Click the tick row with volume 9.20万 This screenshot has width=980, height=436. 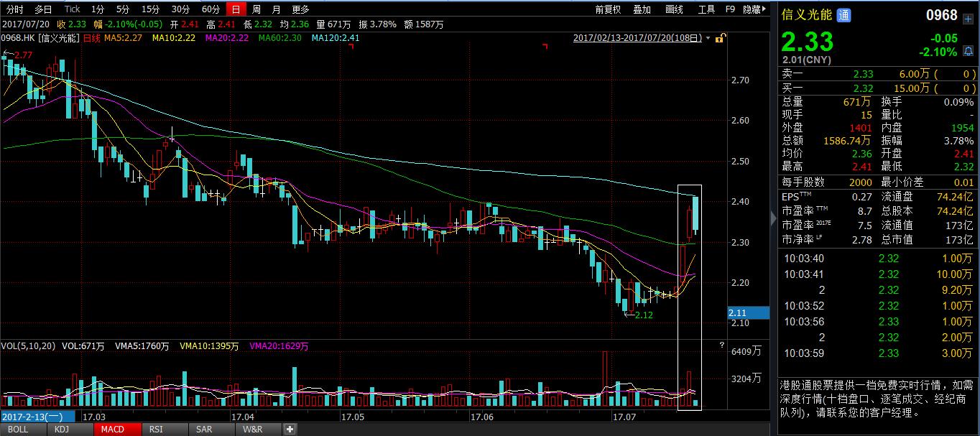[x=879, y=290]
